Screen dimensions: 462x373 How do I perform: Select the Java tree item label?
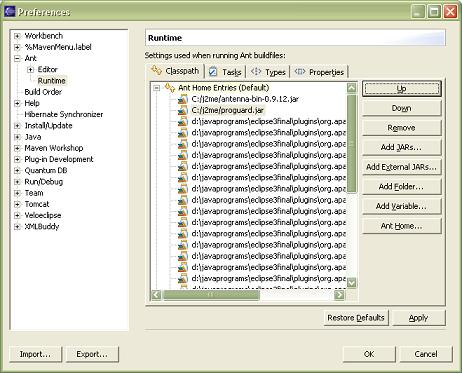tap(33, 137)
